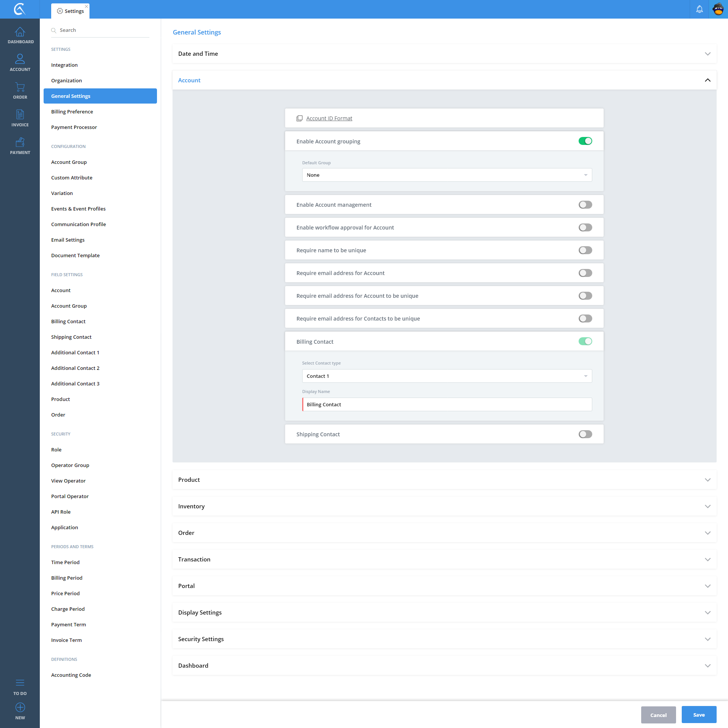Open the Dashboard home icon
Image resolution: width=728 pixels, height=728 pixels.
(x=20, y=32)
